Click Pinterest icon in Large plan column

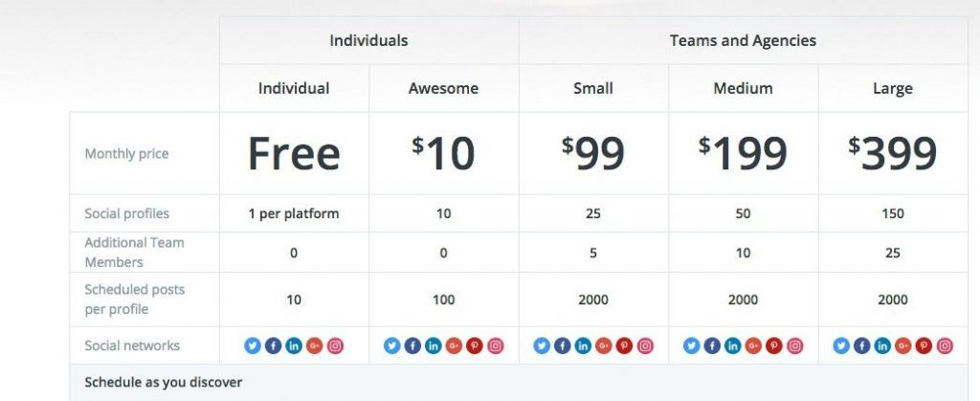pos(924,345)
